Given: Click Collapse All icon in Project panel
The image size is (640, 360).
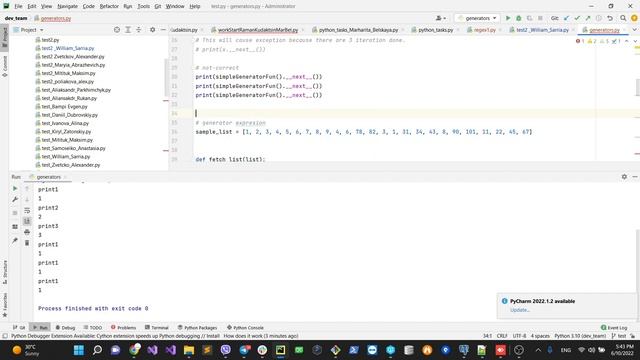Looking at the screenshot, I should (138, 30).
